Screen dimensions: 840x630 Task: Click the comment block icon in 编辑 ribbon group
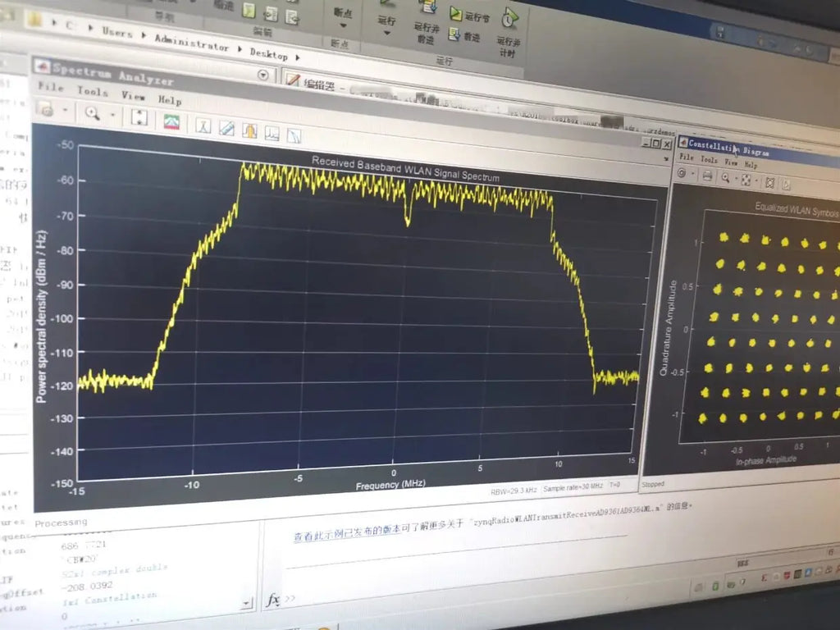[x=249, y=10]
